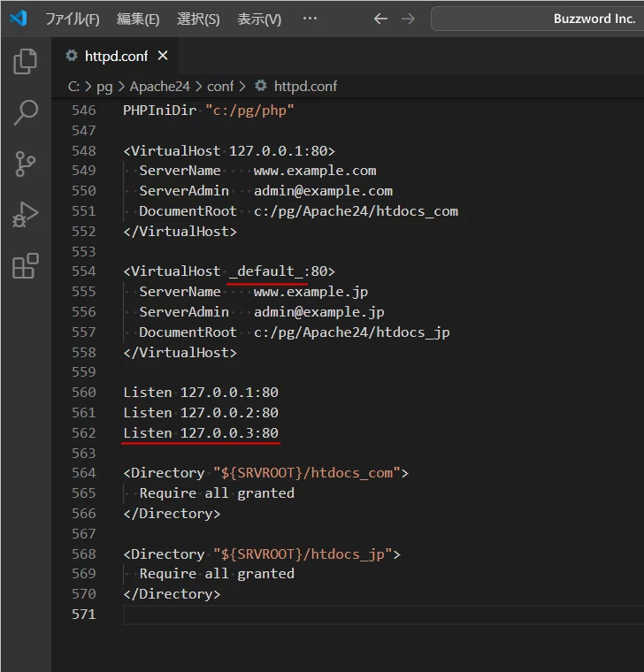The height and width of the screenshot is (672, 644).
Task: Open the Run and Debug view
Action: [26, 215]
